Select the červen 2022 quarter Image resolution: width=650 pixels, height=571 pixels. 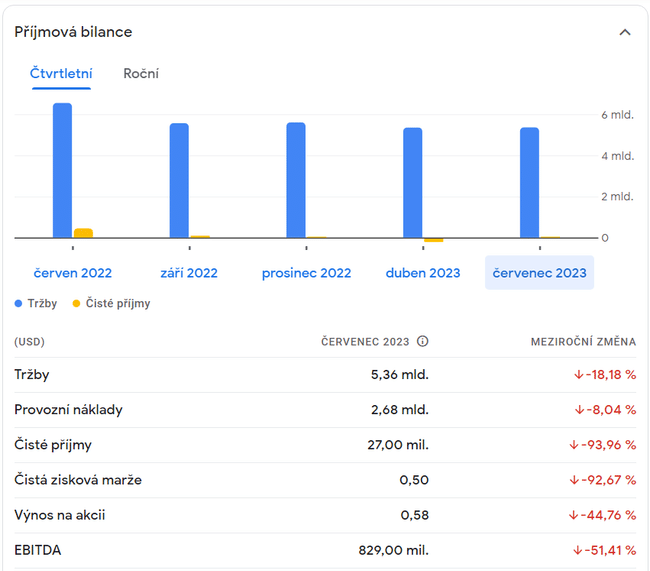(72, 273)
